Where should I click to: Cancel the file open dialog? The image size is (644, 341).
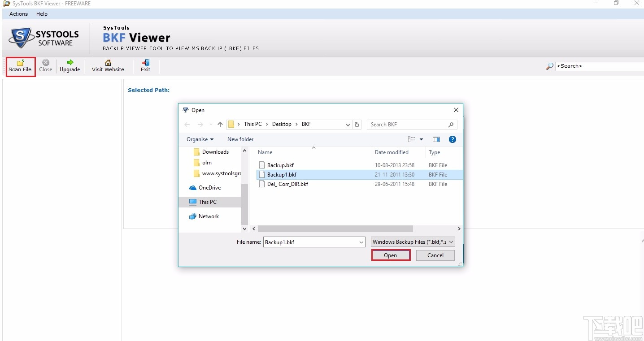coord(435,255)
